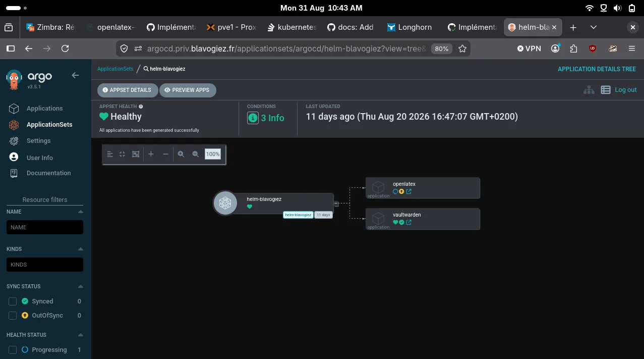Image resolution: width=644 pixels, height=359 pixels.
Task: Click the vaultwarden healthy heart icon
Action: click(396, 222)
